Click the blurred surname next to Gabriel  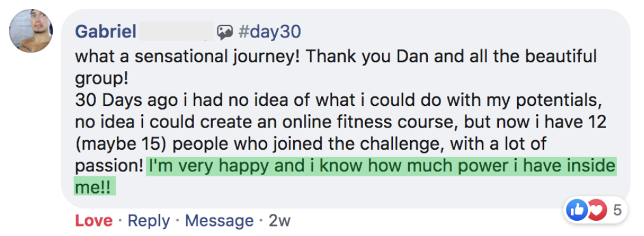(x=177, y=32)
